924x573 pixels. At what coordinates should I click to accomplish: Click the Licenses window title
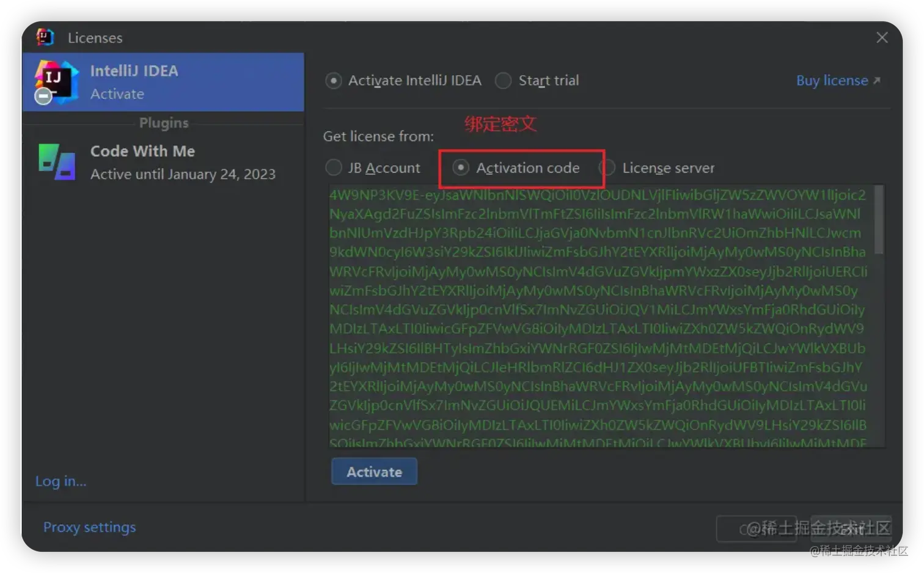tap(95, 38)
